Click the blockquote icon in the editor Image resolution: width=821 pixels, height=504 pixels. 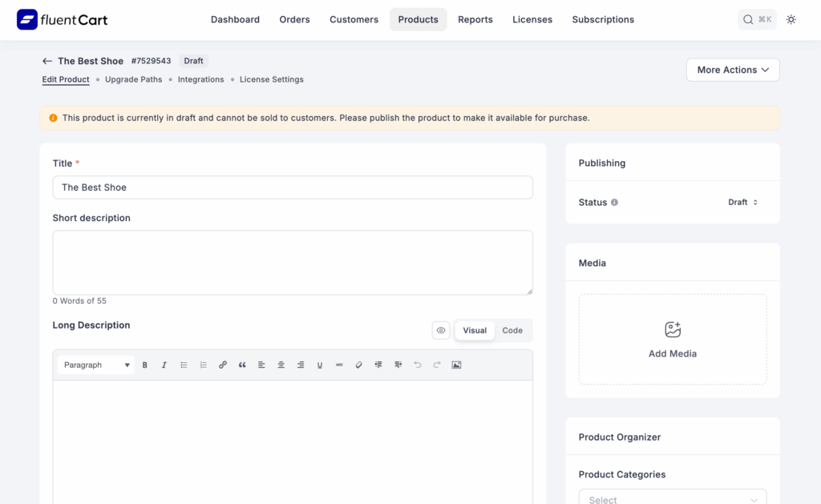[x=242, y=365]
